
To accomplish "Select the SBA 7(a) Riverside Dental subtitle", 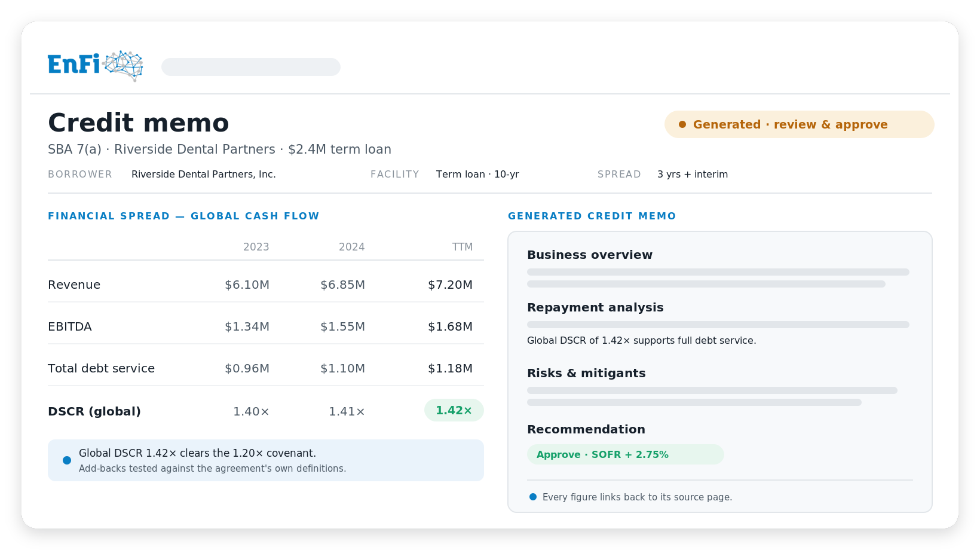I will 219,149.
